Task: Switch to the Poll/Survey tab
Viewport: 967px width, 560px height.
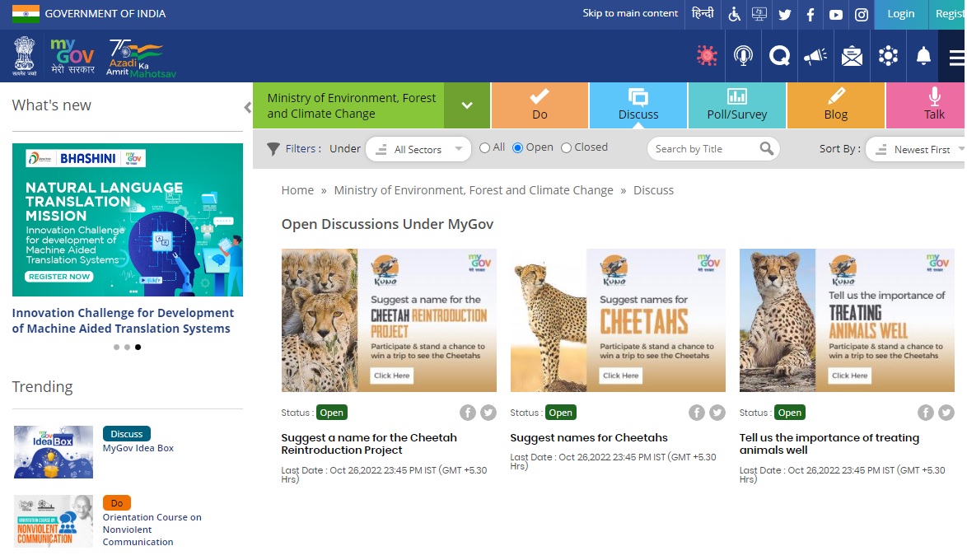Action: coord(736,105)
